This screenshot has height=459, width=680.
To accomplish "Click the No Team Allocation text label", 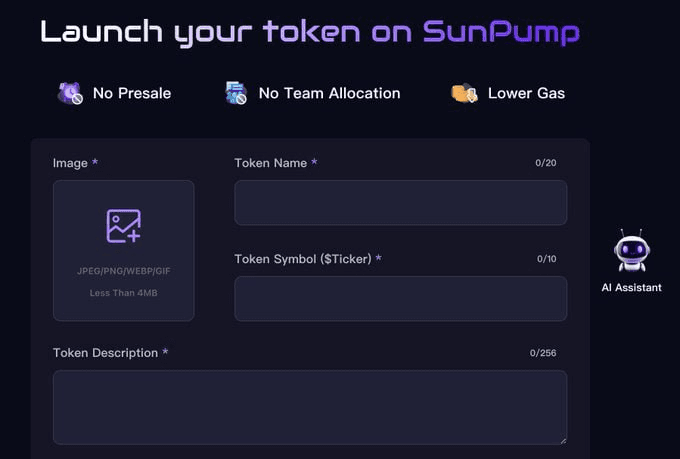I will [x=330, y=93].
